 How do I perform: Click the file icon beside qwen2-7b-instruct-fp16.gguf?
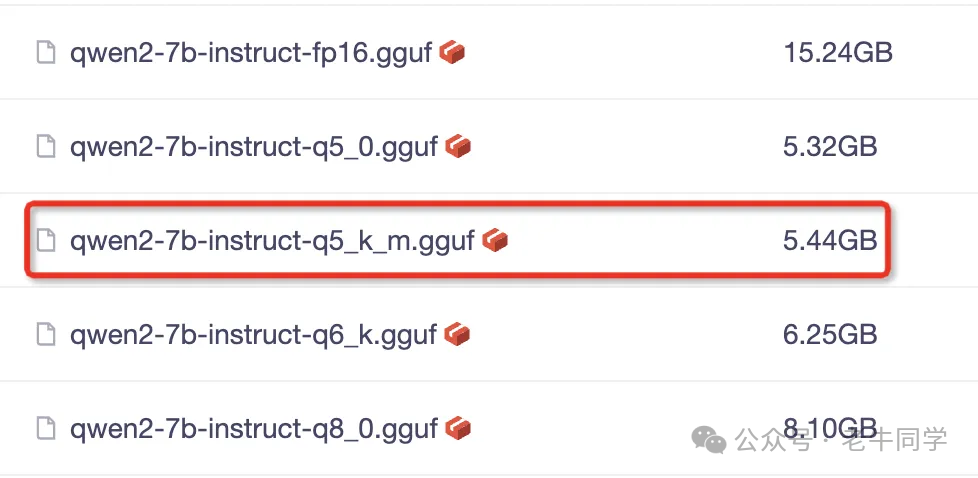coord(46,53)
